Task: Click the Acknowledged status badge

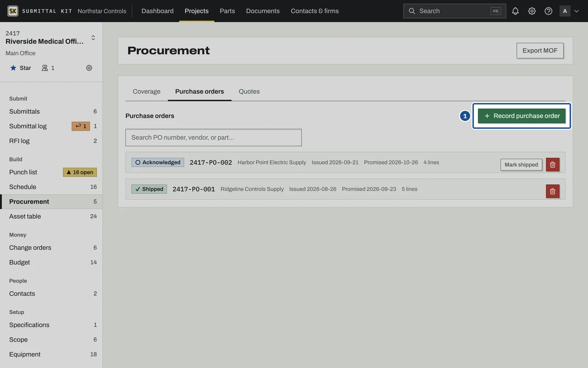Action: pyautogui.click(x=158, y=162)
